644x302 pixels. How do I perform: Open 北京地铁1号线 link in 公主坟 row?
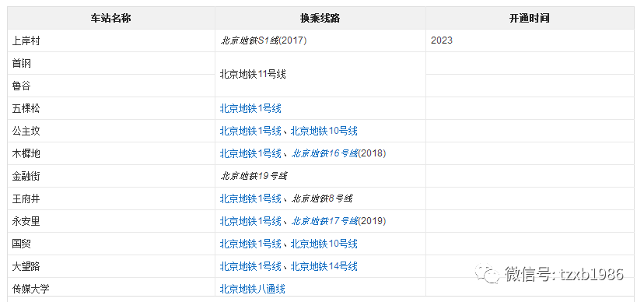[250, 132]
